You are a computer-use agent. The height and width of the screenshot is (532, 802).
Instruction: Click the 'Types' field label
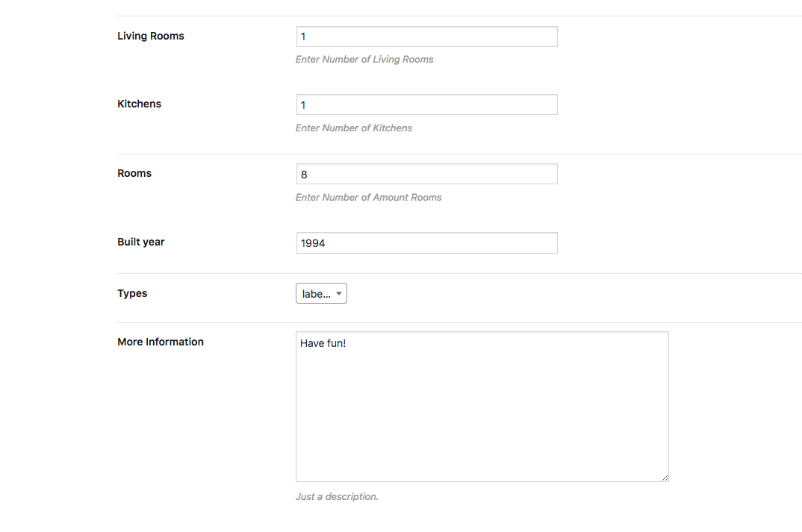(132, 293)
